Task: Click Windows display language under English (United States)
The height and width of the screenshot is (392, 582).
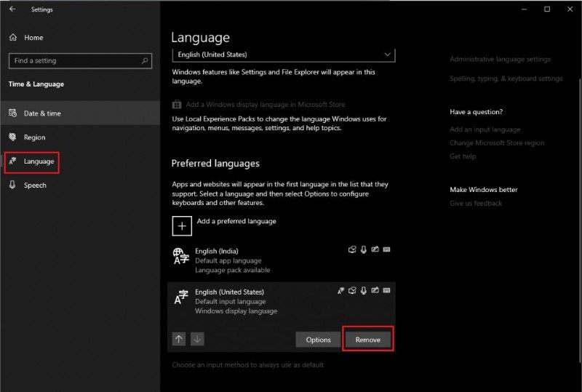Action: click(236, 311)
